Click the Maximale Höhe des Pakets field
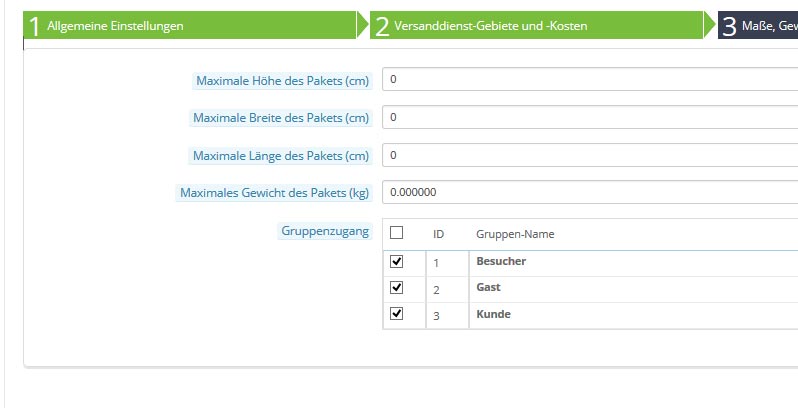The image size is (798, 408). click(590, 80)
